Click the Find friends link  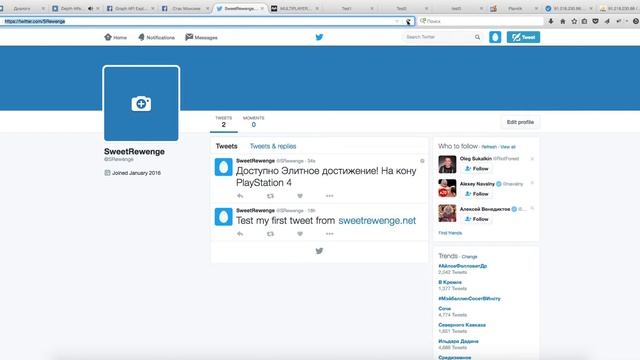(x=450, y=233)
